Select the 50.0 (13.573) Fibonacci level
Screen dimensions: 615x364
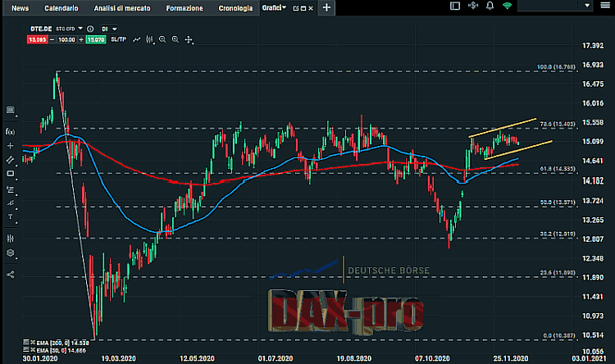click(x=558, y=202)
